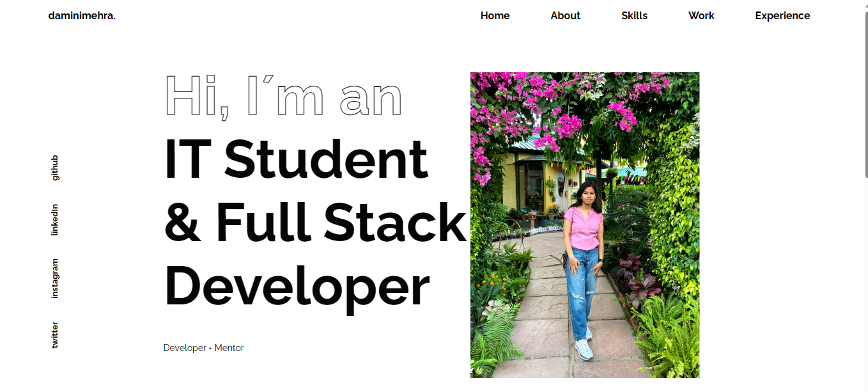Open the instagram sidebar link

55,278
